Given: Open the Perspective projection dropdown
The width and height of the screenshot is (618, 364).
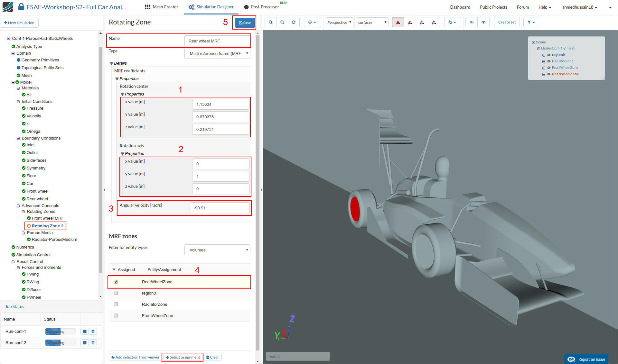Looking at the screenshot, I should point(339,22).
